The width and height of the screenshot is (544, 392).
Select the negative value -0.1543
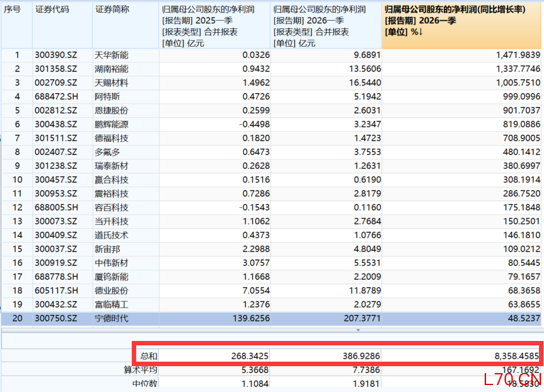[254, 208]
